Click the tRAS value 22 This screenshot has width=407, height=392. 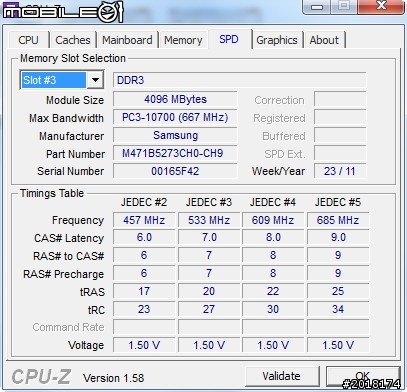pos(273,291)
